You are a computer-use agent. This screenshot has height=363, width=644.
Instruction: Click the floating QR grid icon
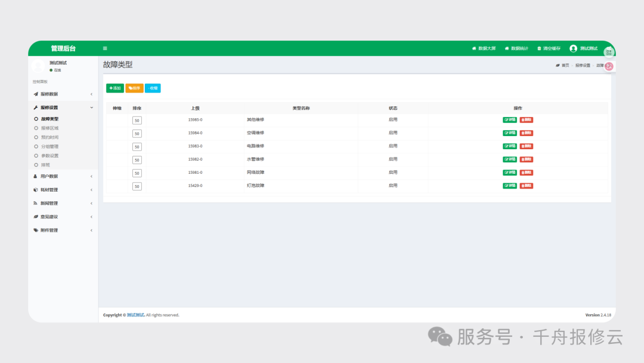point(609,53)
